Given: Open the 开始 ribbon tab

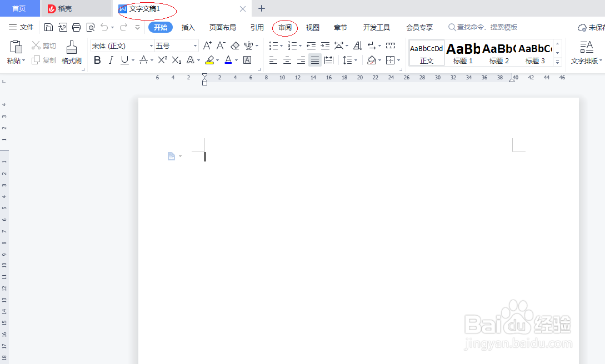Looking at the screenshot, I should click(x=161, y=27).
